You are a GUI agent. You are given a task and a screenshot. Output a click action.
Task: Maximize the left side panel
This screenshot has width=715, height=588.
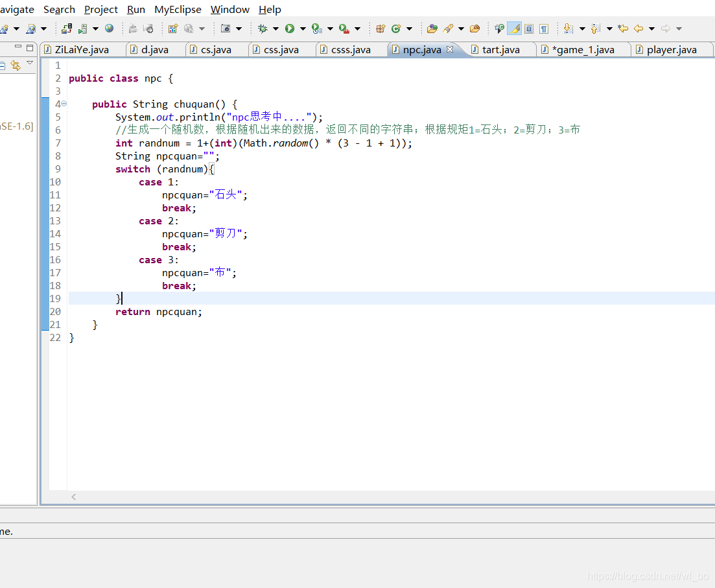[30, 47]
